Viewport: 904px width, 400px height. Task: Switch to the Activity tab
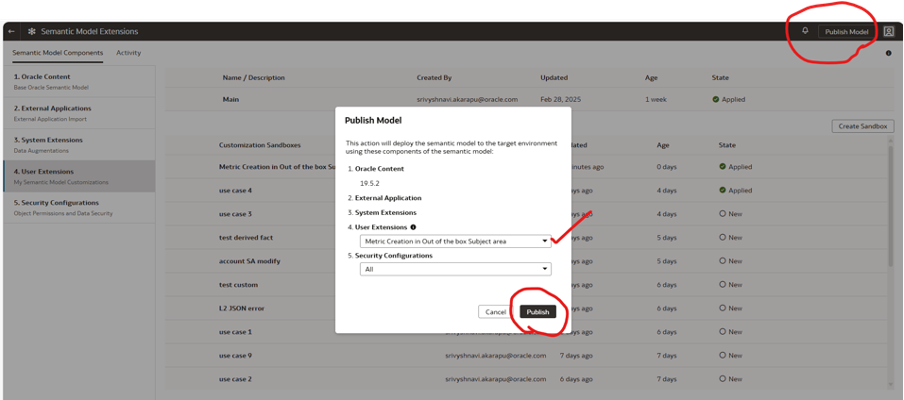pos(128,53)
